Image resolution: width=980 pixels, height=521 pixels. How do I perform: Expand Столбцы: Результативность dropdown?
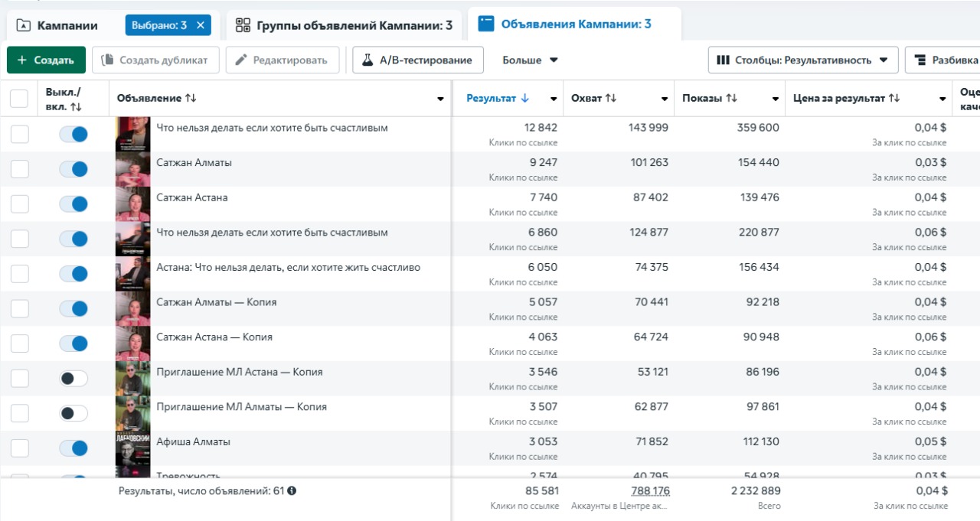(802, 60)
